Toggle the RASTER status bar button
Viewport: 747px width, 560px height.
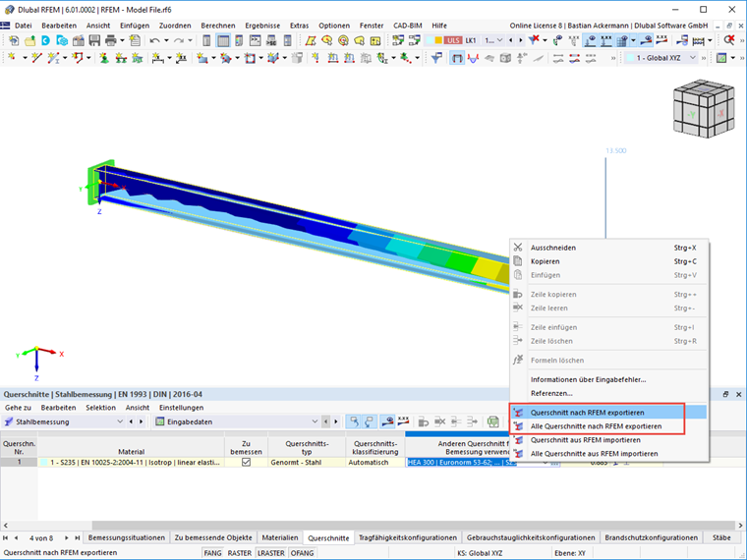pos(239,553)
